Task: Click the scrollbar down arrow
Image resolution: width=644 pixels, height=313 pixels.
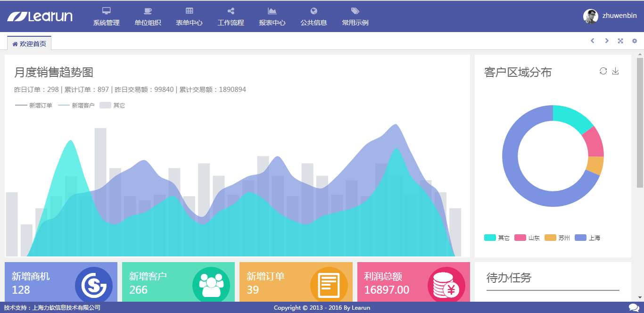Action: pos(640,297)
